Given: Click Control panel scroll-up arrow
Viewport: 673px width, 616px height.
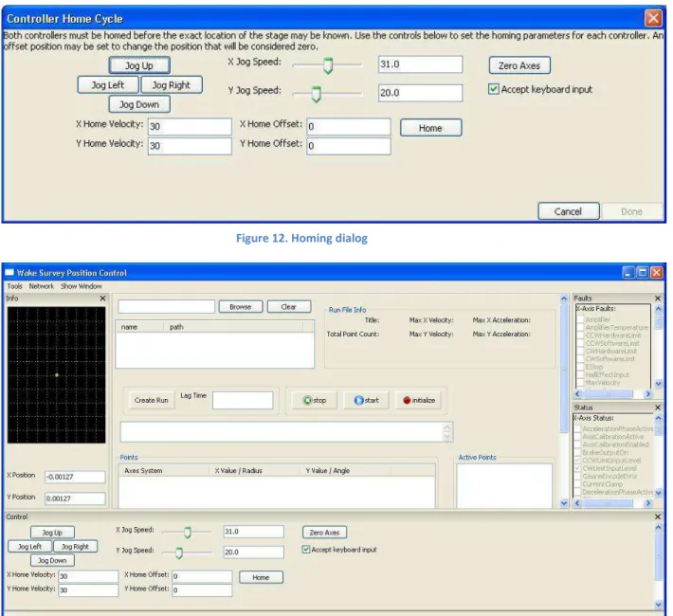Looking at the screenshot, I should (659, 528).
